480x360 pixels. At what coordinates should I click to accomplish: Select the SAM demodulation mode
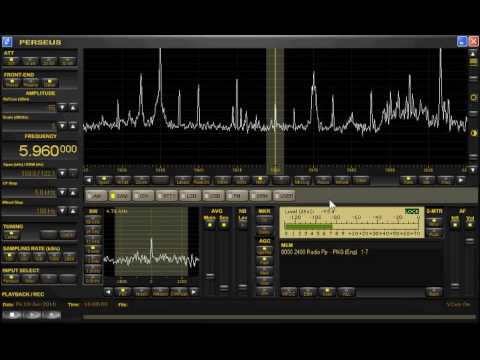pos(120,196)
